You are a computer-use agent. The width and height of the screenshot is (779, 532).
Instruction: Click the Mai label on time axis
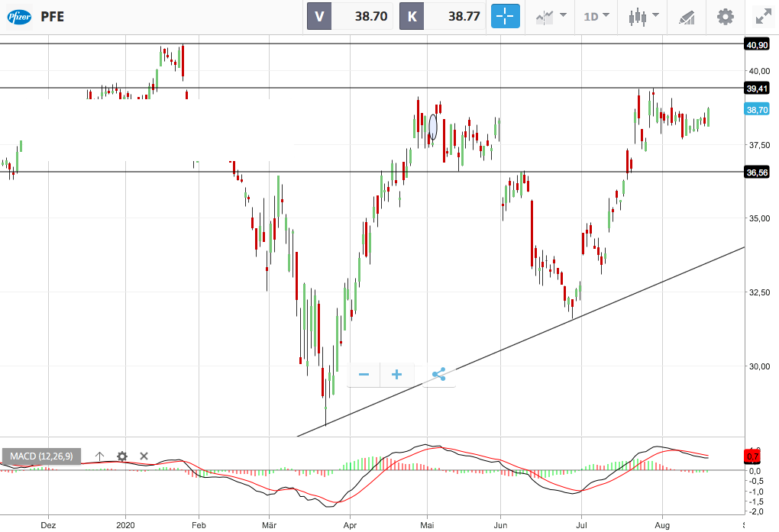427,525
